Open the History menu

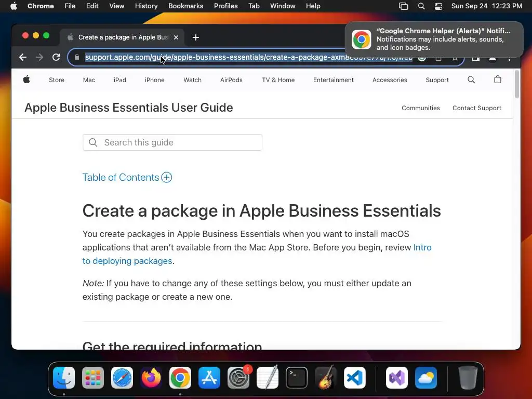coord(146,6)
